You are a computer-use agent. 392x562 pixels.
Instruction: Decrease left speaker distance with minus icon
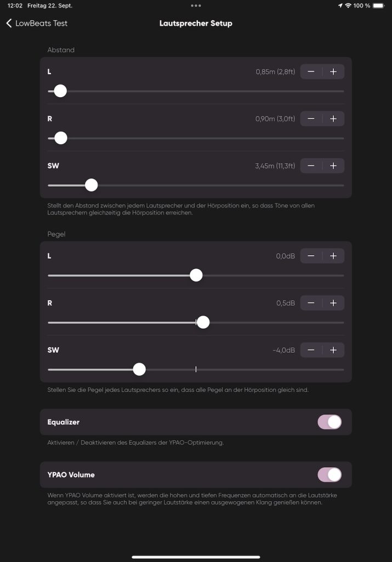(x=311, y=72)
